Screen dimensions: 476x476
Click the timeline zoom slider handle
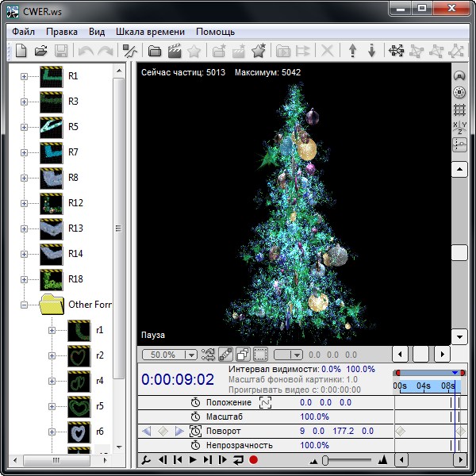click(x=325, y=460)
